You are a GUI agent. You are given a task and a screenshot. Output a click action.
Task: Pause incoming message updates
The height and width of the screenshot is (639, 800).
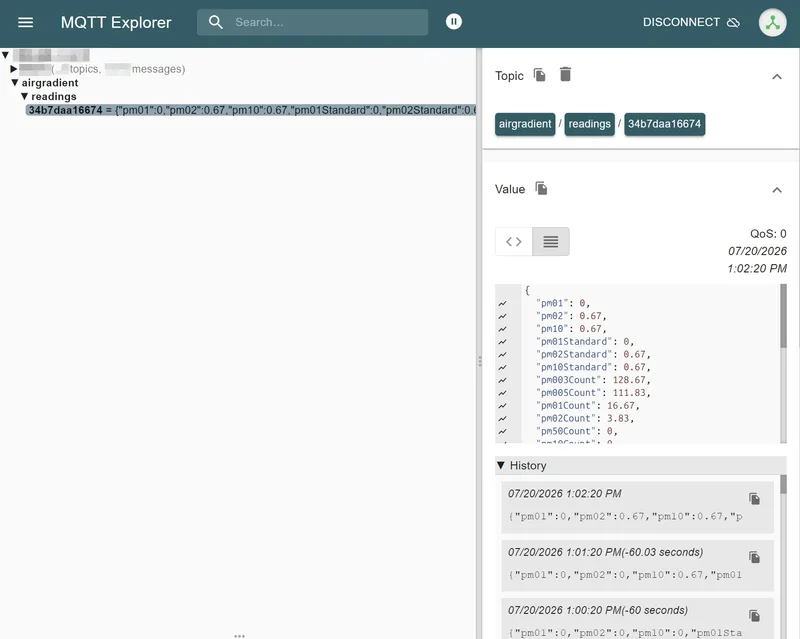coord(454,21)
